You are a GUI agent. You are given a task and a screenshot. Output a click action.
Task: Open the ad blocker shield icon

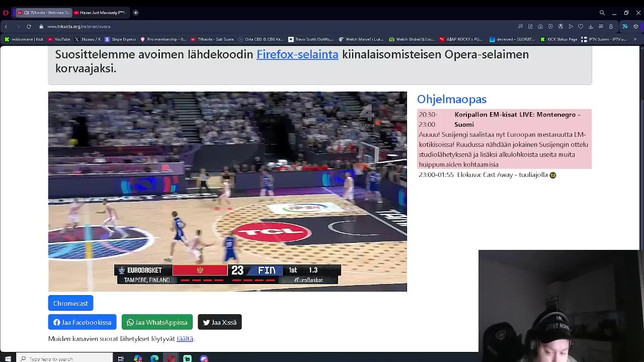pyautogui.click(x=550, y=26)
